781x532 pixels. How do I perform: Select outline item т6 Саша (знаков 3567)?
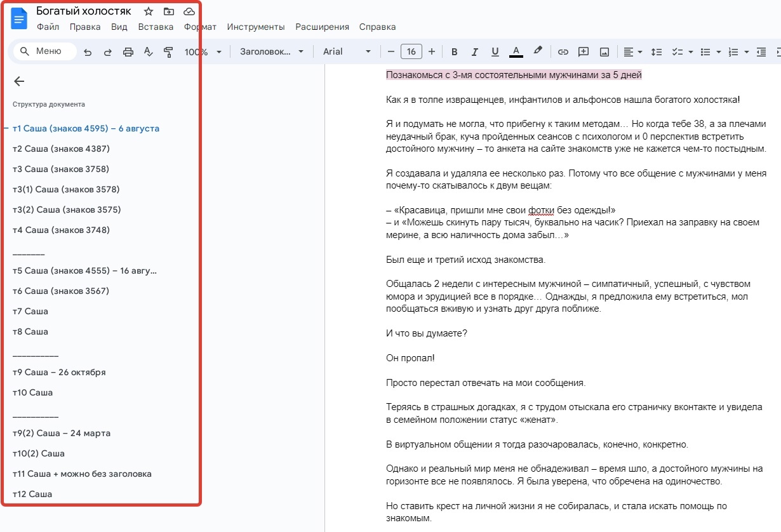61,291
